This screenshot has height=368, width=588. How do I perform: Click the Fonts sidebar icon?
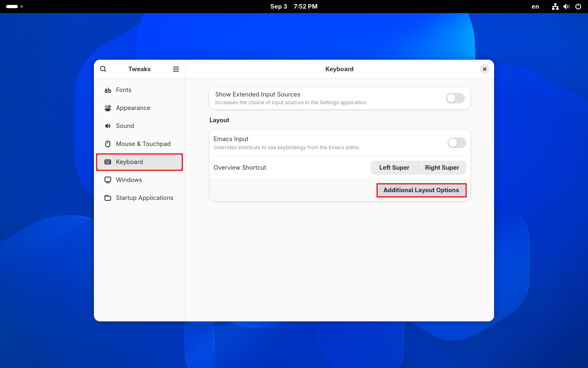[108, 90]
